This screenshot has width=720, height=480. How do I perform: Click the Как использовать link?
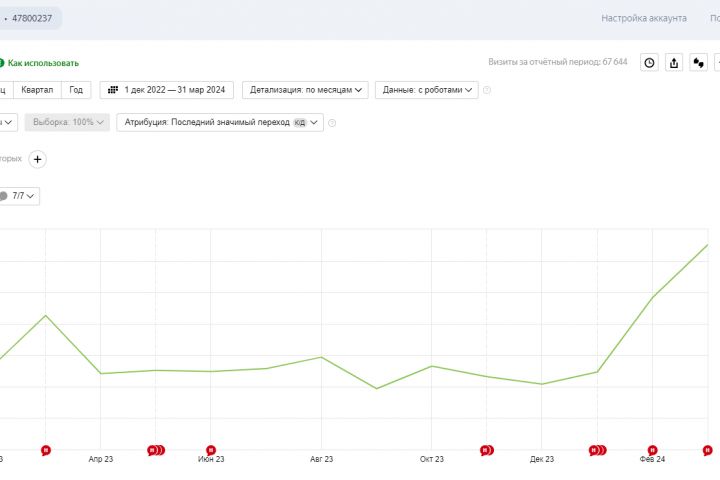[41, 63]
